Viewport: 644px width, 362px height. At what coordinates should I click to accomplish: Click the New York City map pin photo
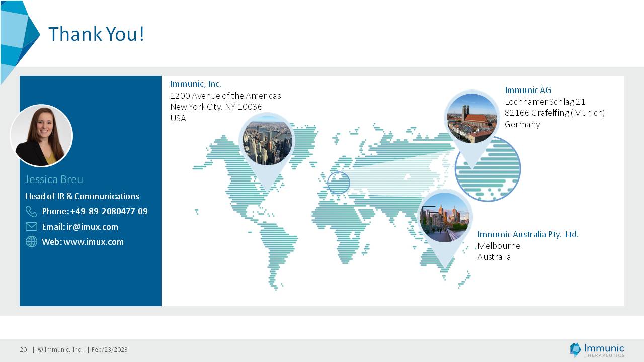(267, 140)
